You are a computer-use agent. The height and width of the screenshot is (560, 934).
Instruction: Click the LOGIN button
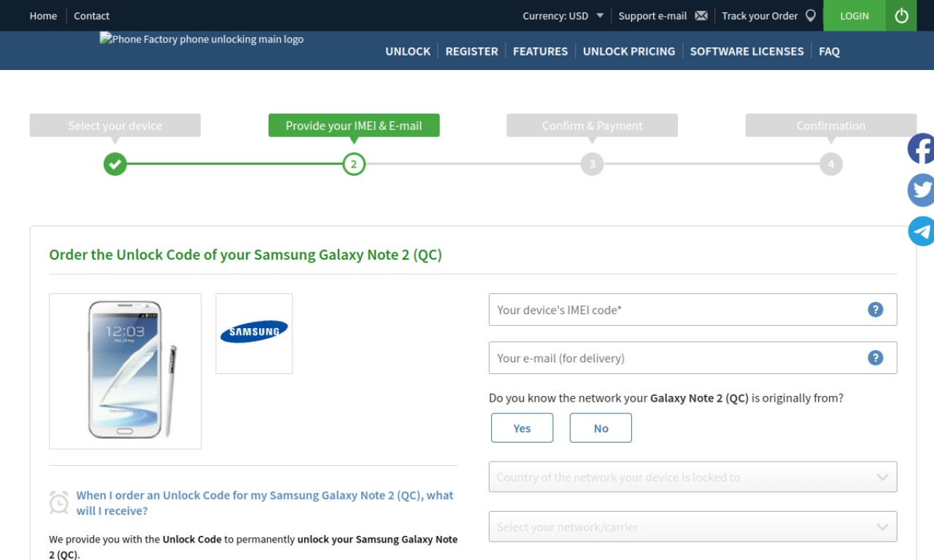pos(854,15)
